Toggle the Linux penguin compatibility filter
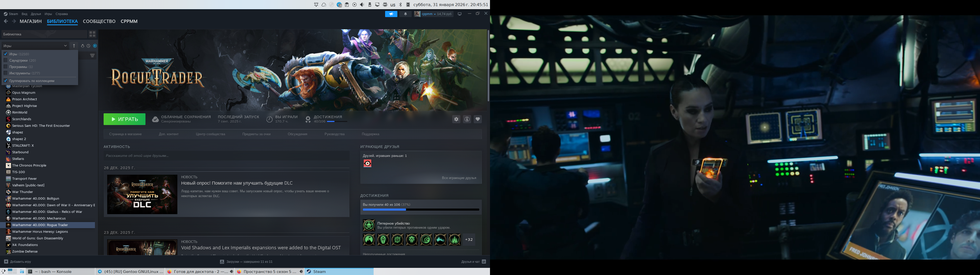Image resolution: width=980 pixels, height=275 pixels. [82, 46]
